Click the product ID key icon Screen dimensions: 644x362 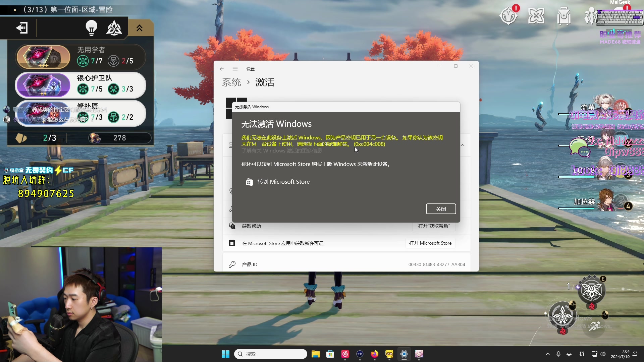click(x=232, y=264)
